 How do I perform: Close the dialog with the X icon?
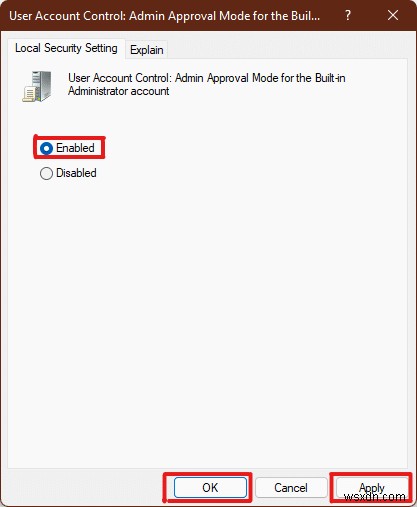click(x=393, y=15)
